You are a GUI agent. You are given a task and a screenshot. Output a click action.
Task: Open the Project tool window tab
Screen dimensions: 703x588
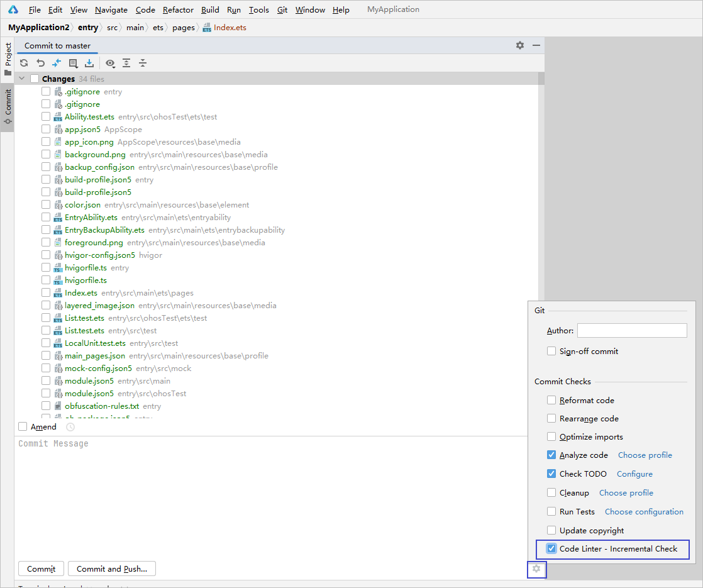click(8, 59)
